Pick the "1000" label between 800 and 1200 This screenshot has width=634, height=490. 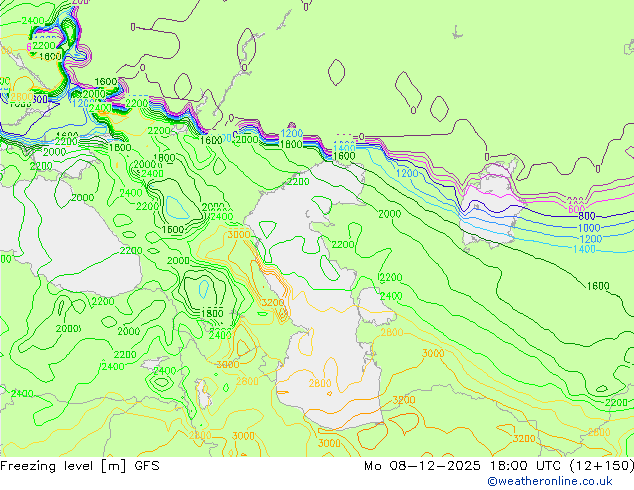click(x=589, y=228)
